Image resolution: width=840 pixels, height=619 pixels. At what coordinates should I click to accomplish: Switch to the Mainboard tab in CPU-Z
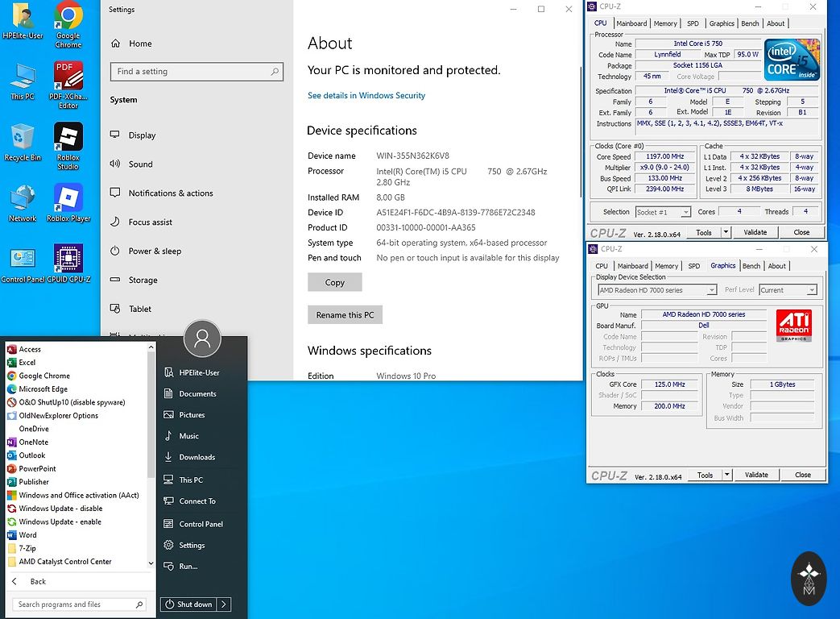(631, 23)
